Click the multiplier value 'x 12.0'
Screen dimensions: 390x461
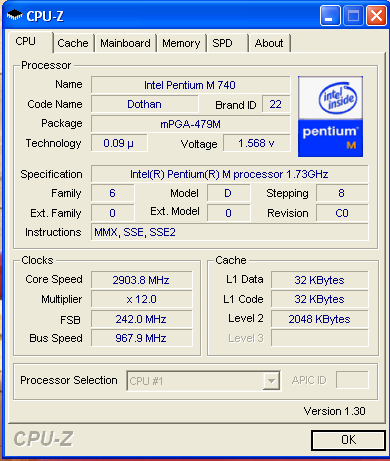tap(141, 299)
